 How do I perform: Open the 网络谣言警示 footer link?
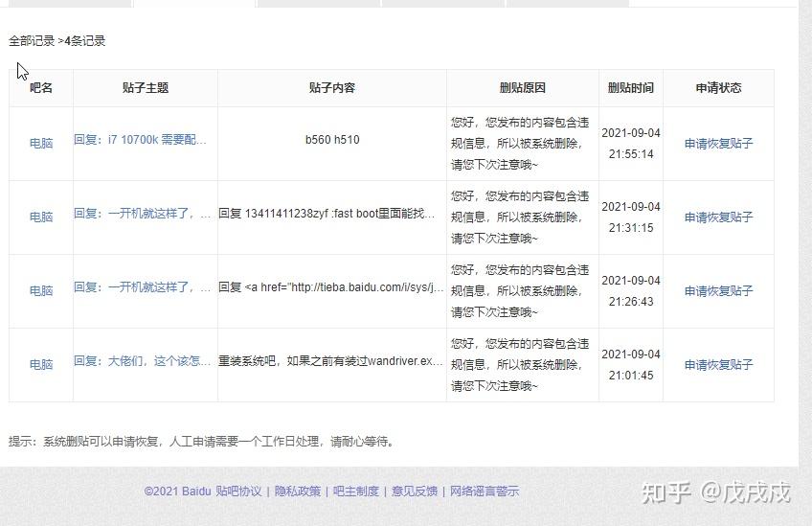click(x=485, y=492)
